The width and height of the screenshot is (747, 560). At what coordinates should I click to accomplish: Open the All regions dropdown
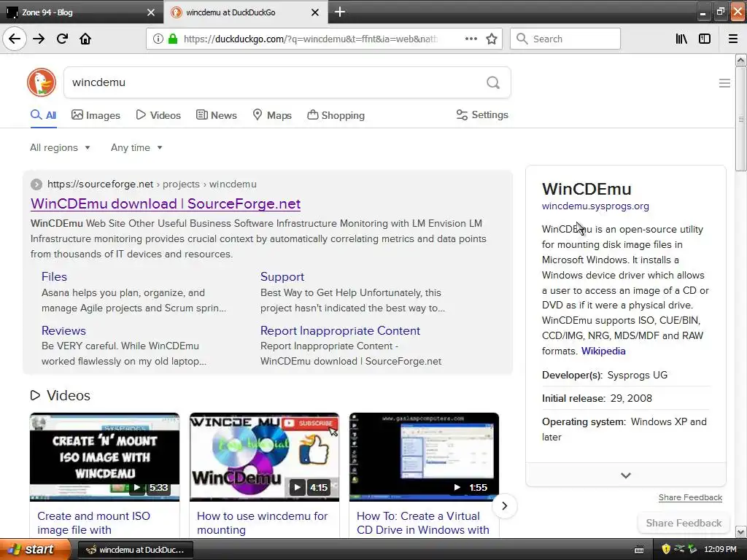coord(60,147)
